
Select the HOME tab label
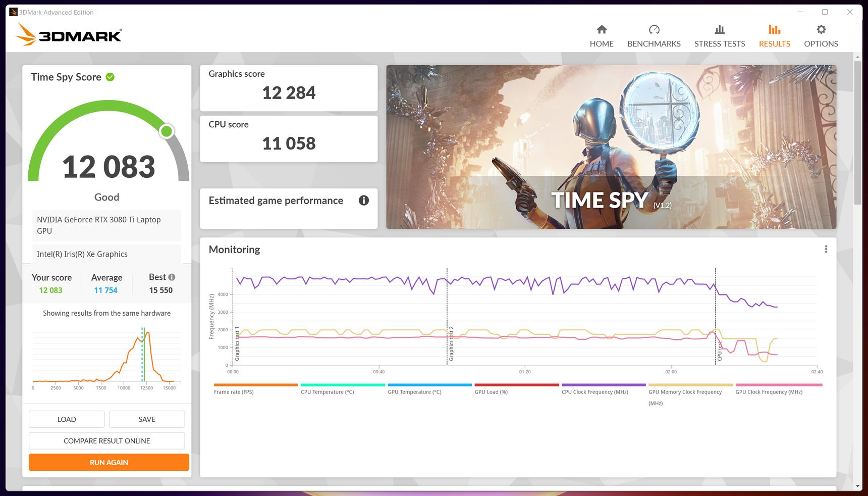pyautogui.click(x=602, y=44)
